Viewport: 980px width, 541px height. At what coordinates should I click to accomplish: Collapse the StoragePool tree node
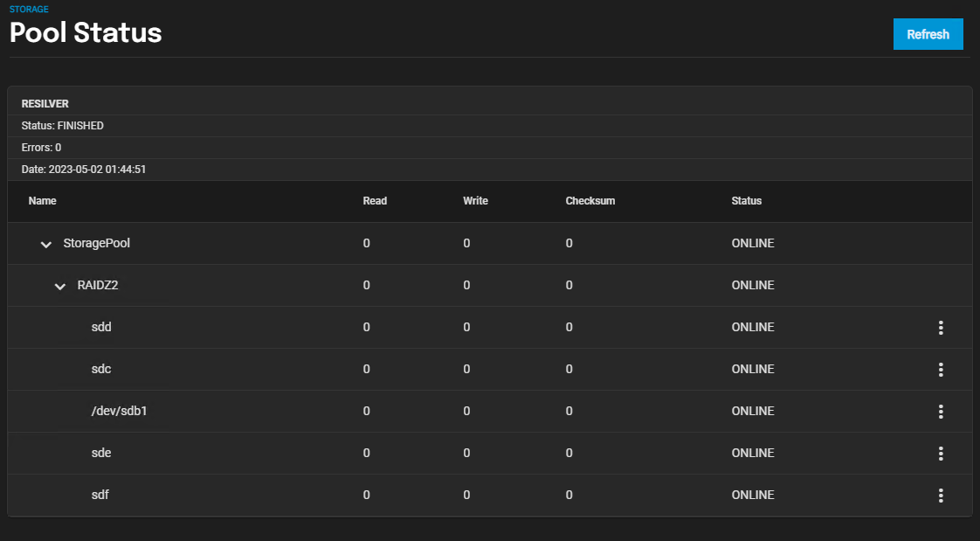click(45, 244)
